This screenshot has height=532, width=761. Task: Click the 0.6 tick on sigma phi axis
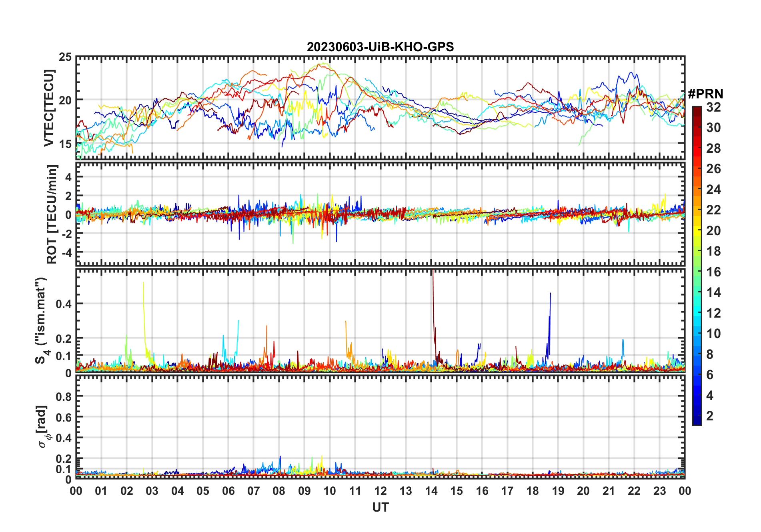click(x=64, y=417)
